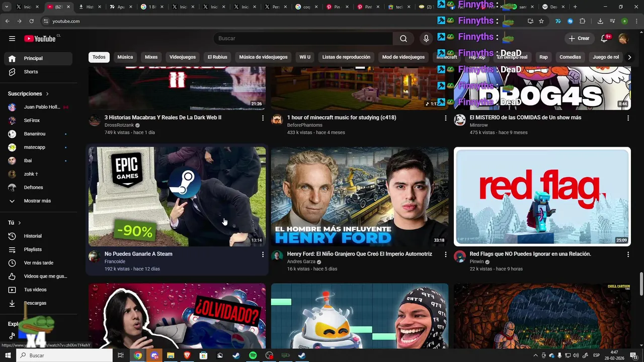Image resolution: width=644 pixels, height=362 pixels.
Task: Open Pinwin channel avatar
Action: 460,256
